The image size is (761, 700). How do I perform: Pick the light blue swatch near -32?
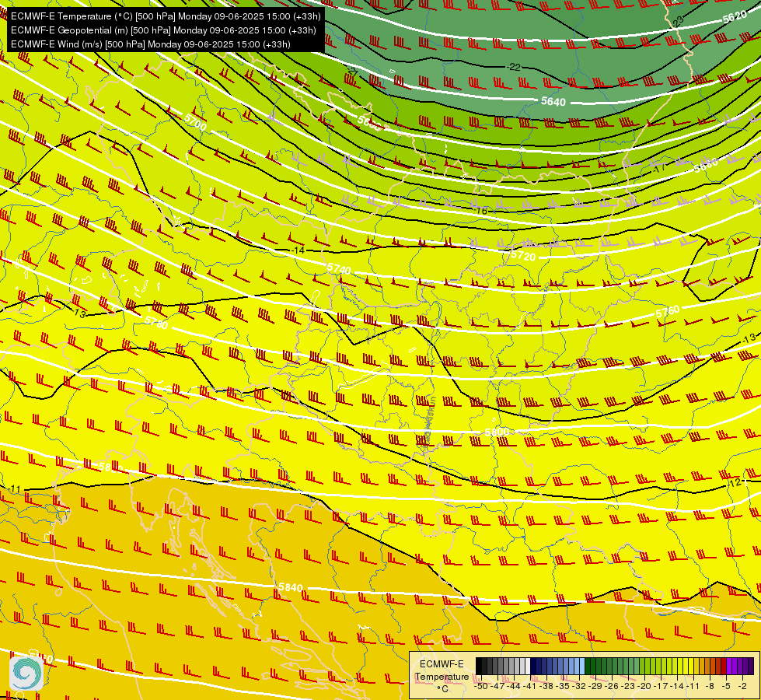582,666
